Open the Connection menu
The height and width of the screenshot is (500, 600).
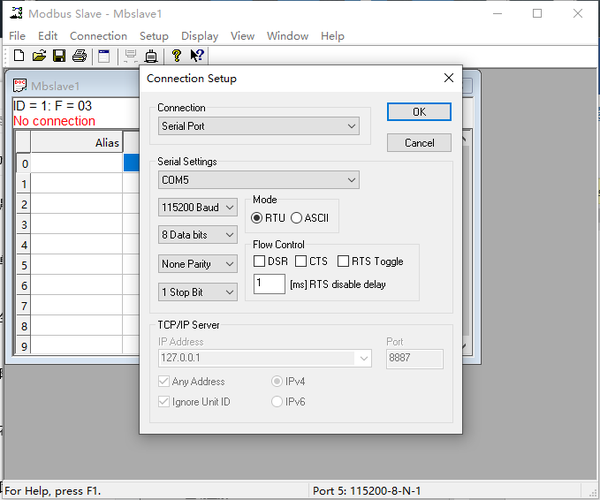[98, 36]
